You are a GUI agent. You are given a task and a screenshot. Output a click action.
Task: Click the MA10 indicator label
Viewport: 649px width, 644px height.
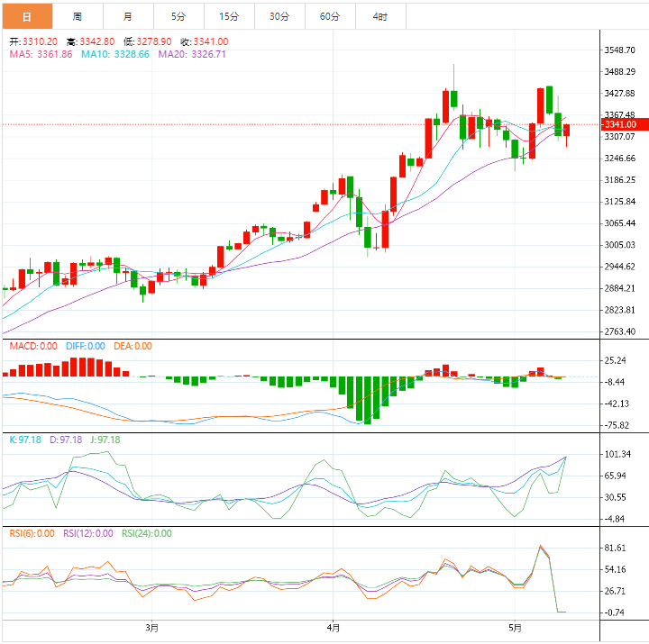click(114, 54)
